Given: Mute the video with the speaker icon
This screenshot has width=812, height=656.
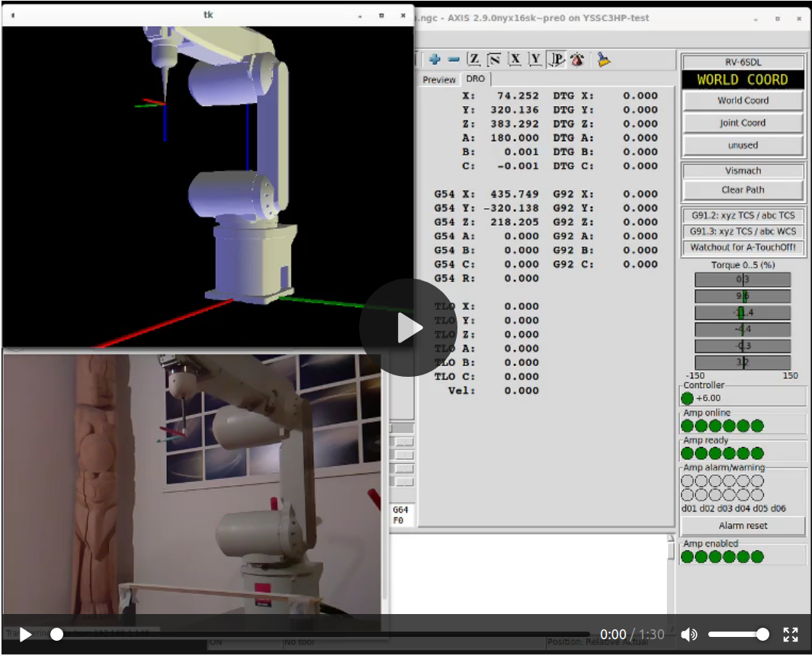Looking at the screenshot, I should [688, 635].
